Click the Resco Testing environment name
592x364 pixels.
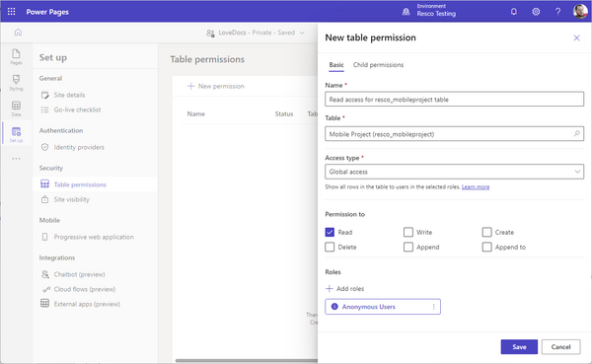click(x=436, y=14)
